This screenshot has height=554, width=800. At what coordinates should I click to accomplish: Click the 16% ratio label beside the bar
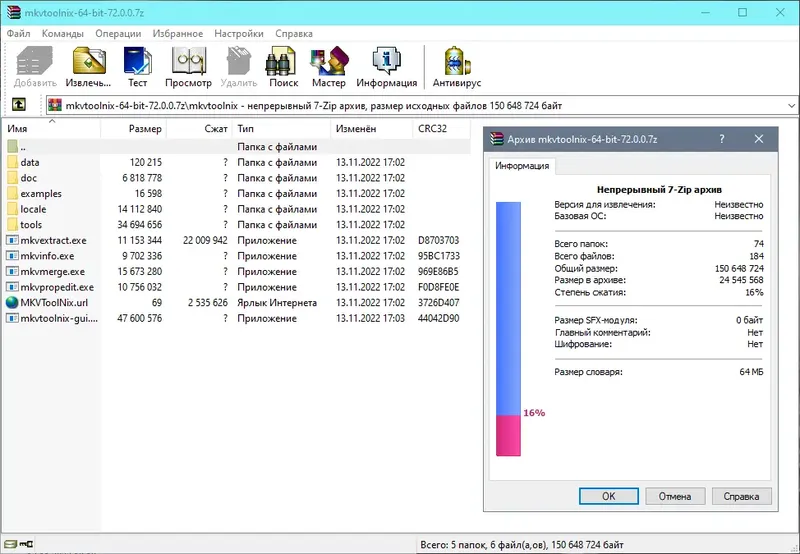tap(534, 413)
